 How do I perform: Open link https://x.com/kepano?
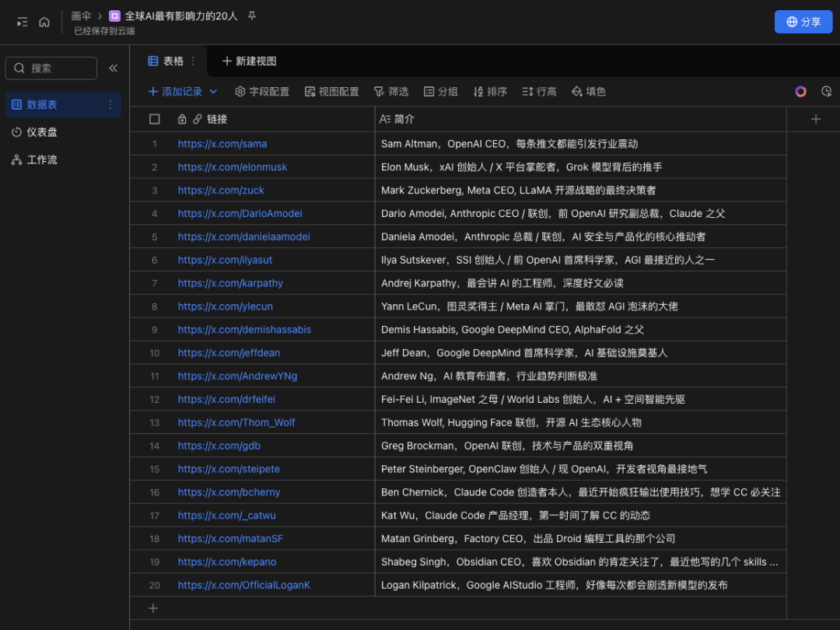coord(227,562)
